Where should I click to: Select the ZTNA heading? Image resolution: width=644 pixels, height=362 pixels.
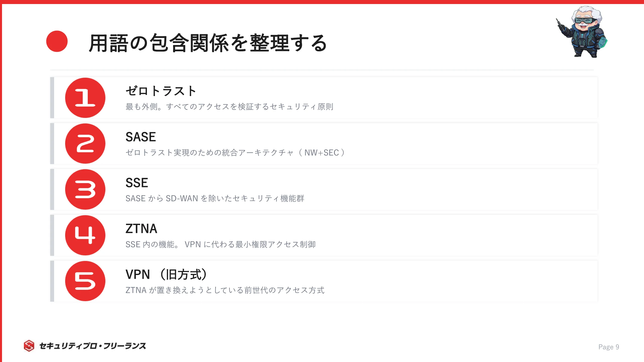point(141,229)
